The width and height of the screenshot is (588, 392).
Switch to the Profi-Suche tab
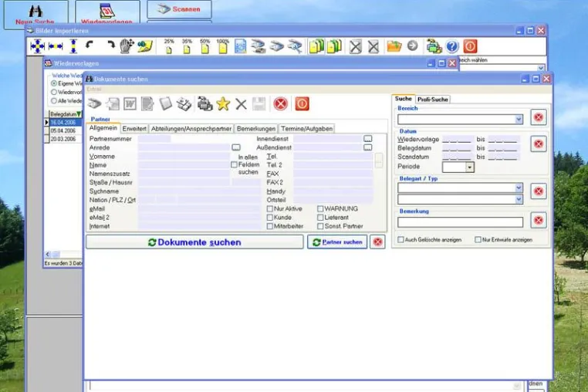click(433, 100)
